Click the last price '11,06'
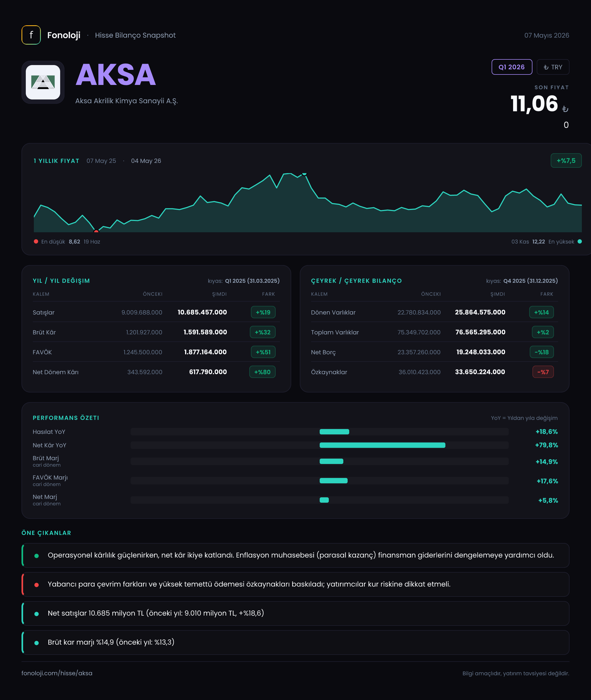The height and width of the screenshot is (700, 591). pos(534,103)
